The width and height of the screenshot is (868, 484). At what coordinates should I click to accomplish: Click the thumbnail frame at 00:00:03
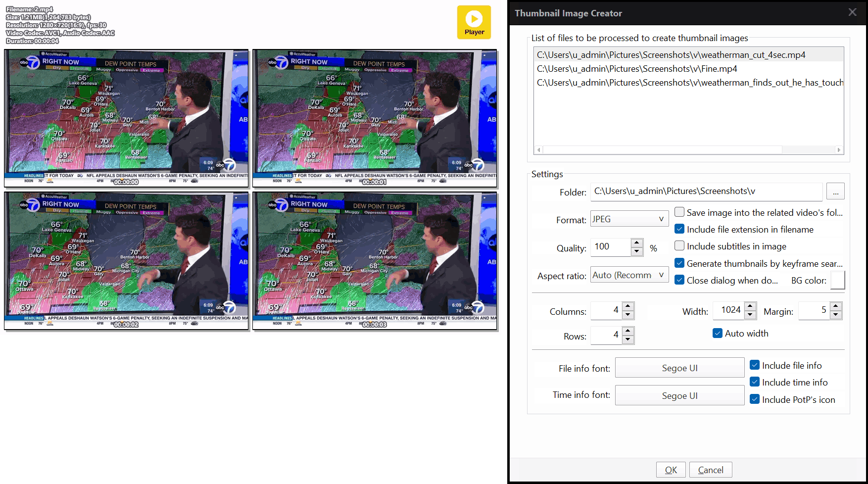coord(375,261)
